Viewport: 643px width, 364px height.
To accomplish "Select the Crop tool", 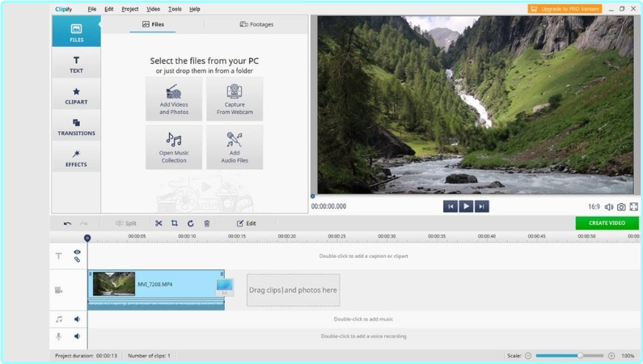I will (174, 223).
